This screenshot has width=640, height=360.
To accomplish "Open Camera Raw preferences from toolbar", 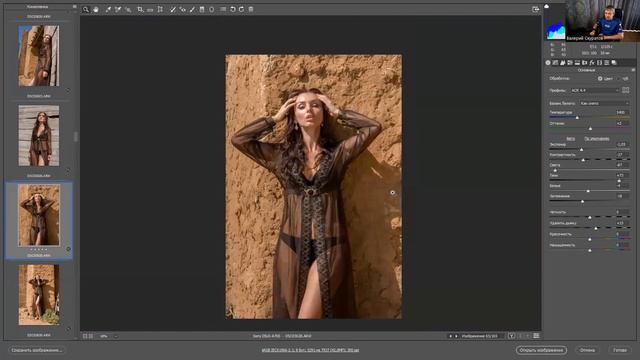I will point(223,9).
